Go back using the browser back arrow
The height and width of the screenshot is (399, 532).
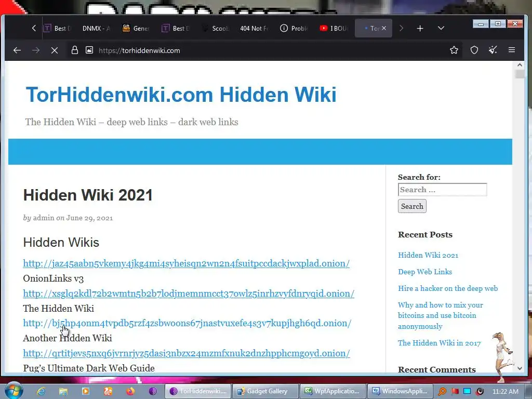[x=17, y=50]
